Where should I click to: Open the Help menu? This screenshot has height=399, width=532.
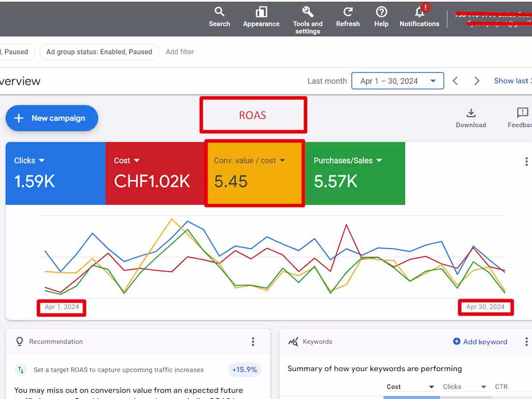[x=382, y=17]
